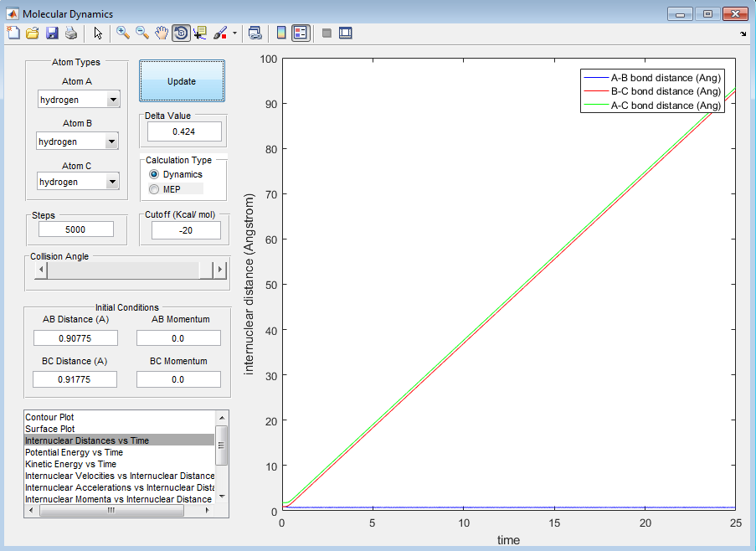The height and width of the screenshot is (551, 756).
Task: Click the New Figure icon
Action: point(13,33)
